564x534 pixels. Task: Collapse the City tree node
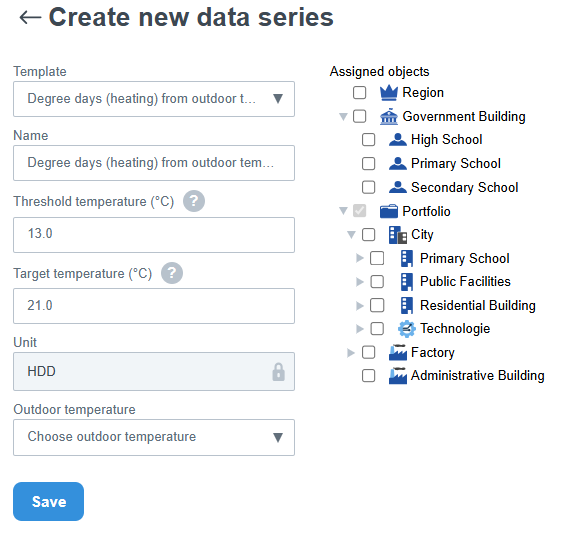pos(351,235)
